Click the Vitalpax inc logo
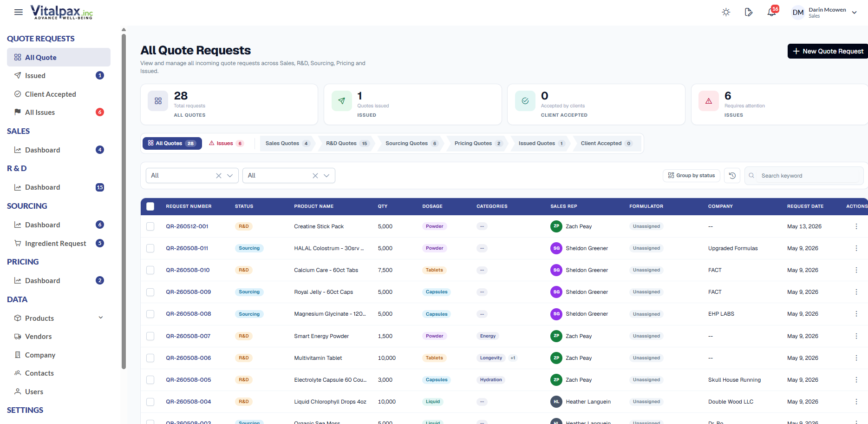This screenshot has width=868, height=424. click(x=62, y=12)
